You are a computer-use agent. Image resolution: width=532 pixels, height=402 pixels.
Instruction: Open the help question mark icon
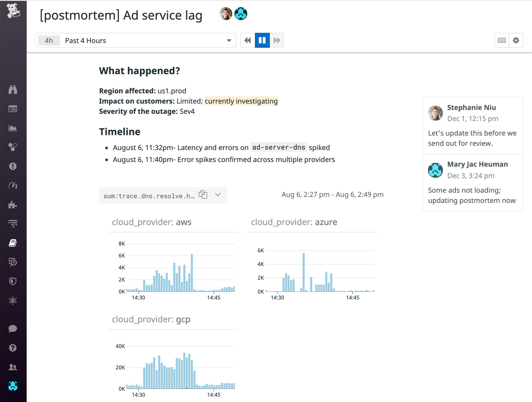tap(13, 348)
